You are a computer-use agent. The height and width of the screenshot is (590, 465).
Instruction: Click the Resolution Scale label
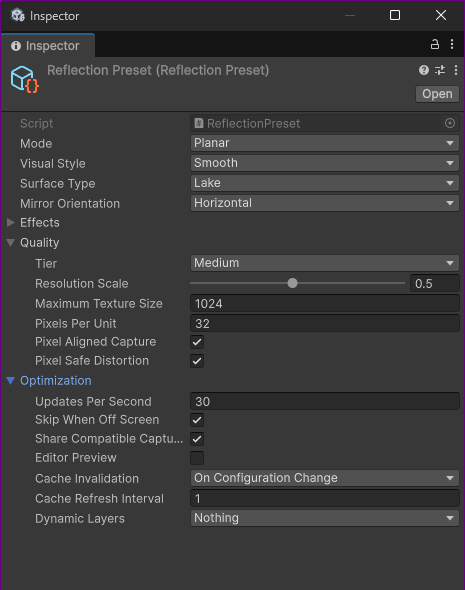click(x=82, y=283)
